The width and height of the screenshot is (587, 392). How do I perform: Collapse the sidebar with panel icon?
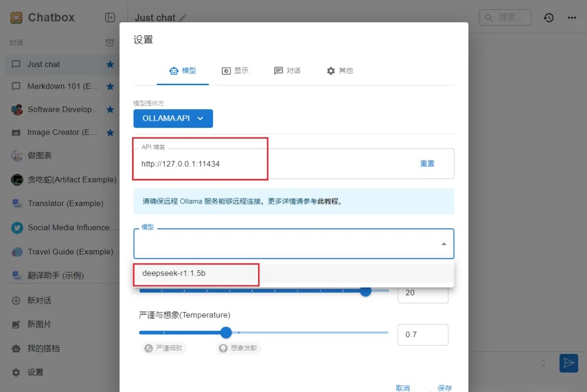click(x=110, y=17)
